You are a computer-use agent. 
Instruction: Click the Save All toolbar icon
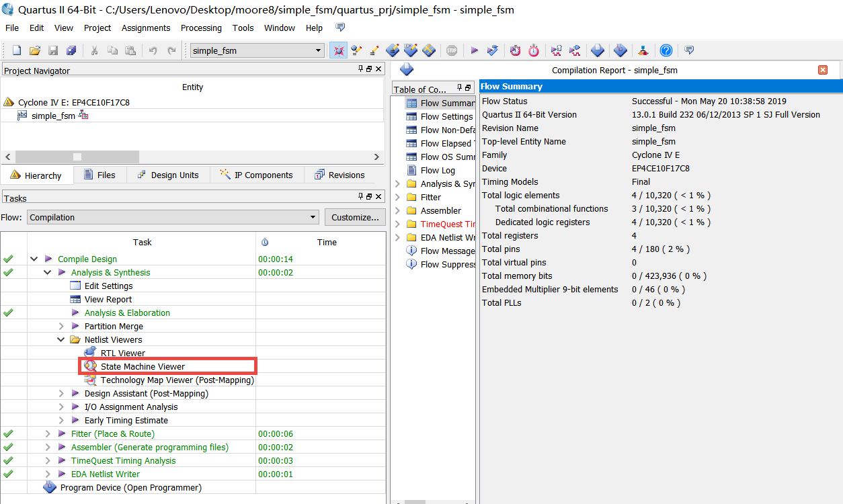click(x=71, y=50)
